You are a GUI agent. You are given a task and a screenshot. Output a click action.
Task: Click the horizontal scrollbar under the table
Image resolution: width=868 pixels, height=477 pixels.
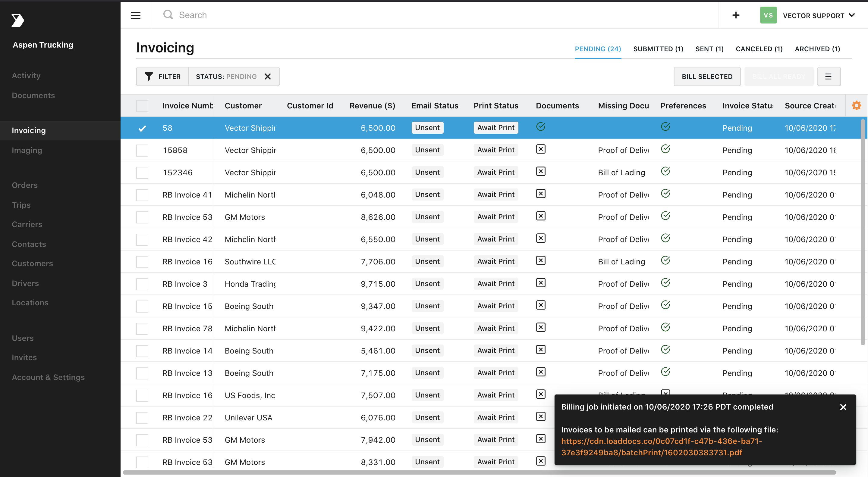tap(479, 472)
